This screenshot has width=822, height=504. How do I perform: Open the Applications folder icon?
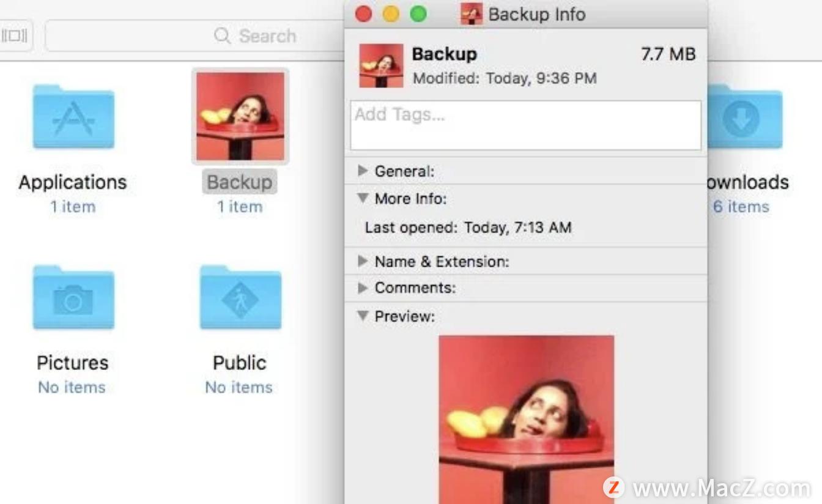point(72,117)
